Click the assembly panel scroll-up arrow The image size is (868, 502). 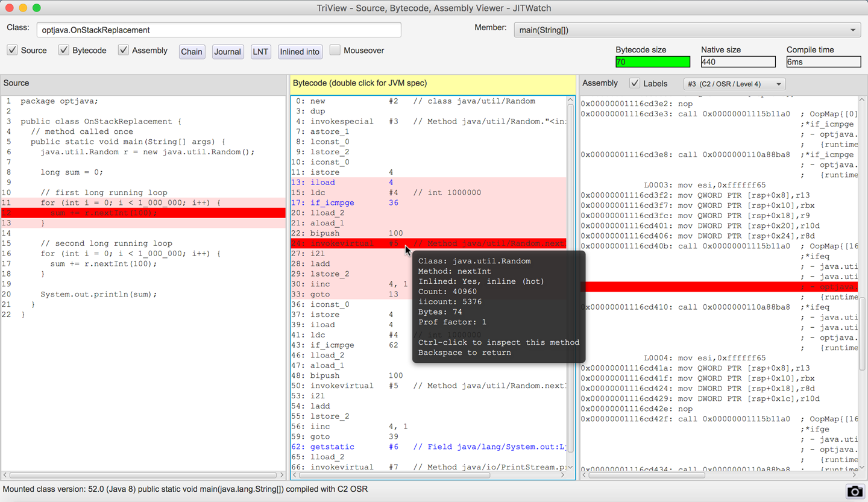pyautogui.click(x=861, y=100)
